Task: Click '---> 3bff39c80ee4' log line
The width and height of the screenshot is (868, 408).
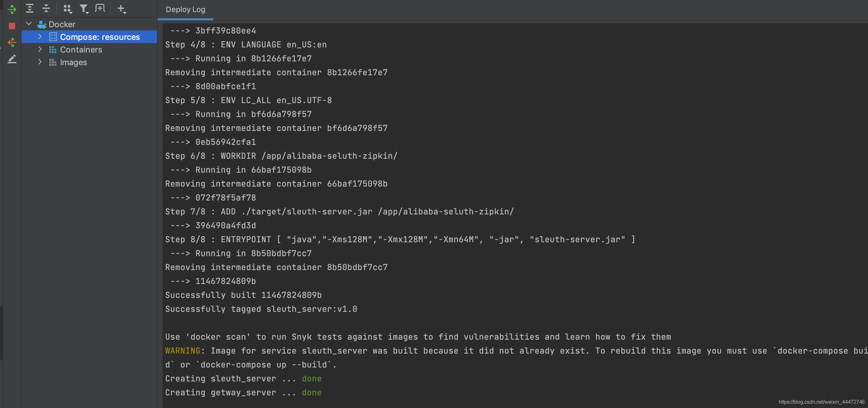Action: point(213,31)
